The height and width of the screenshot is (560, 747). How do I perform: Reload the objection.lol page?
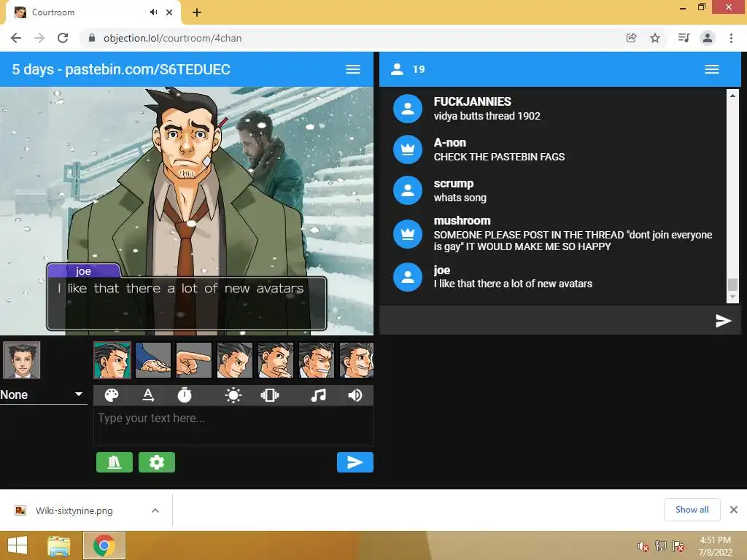click(x=63, y=38)
